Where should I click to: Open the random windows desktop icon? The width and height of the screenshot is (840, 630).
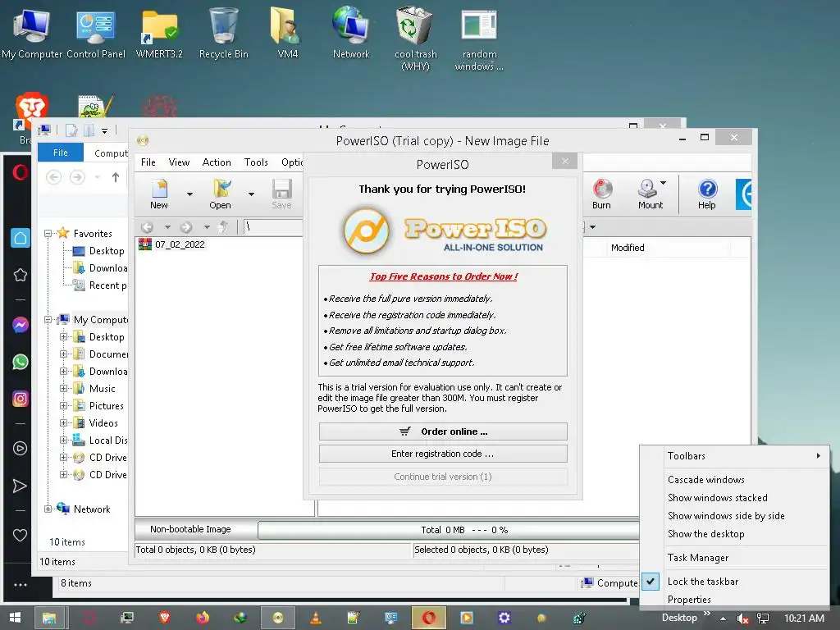479,39
